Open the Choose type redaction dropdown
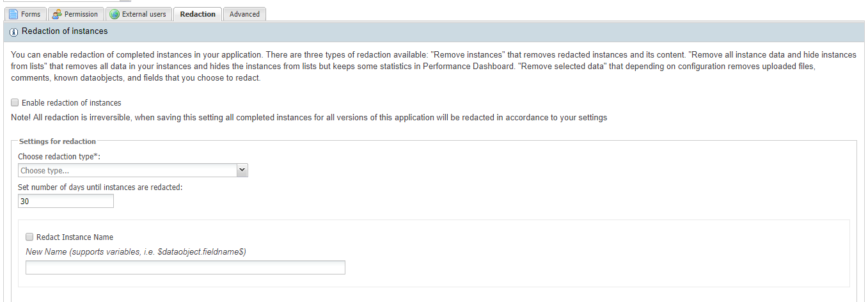Image resolution: width=868 pixels, height=302 pixels. (x=127, y=171)
